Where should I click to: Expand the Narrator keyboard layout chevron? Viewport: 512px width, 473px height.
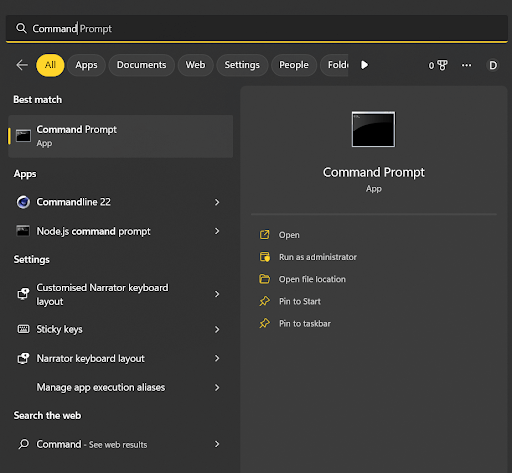pyautogui.click(x=217, y=358)
